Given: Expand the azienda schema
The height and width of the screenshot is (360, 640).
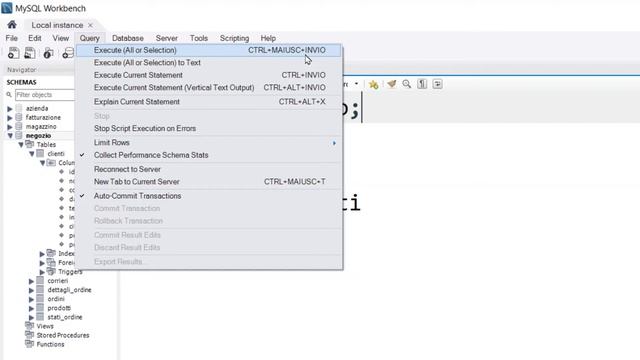Looking at the screenshot, I should coord(10,109).
